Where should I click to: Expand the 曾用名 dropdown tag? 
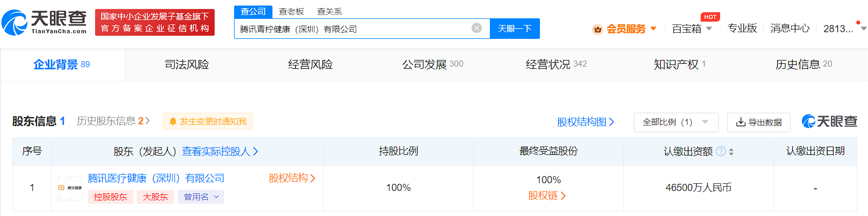tap(201, 197)
